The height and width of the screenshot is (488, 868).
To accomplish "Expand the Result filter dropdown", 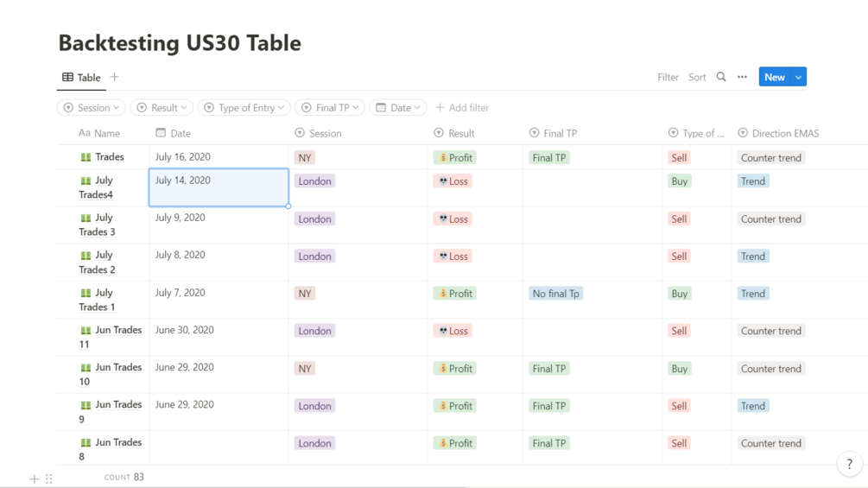I will click(161, 108).
